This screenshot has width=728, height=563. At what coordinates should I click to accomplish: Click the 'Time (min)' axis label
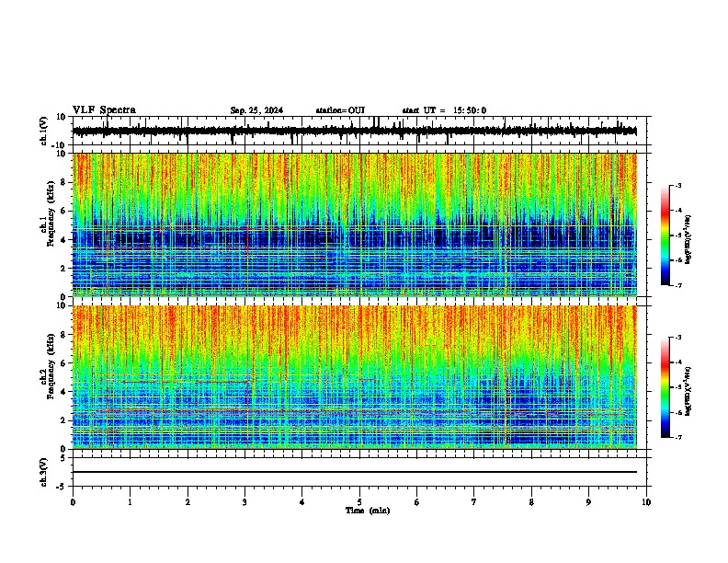tap(368, 511)
